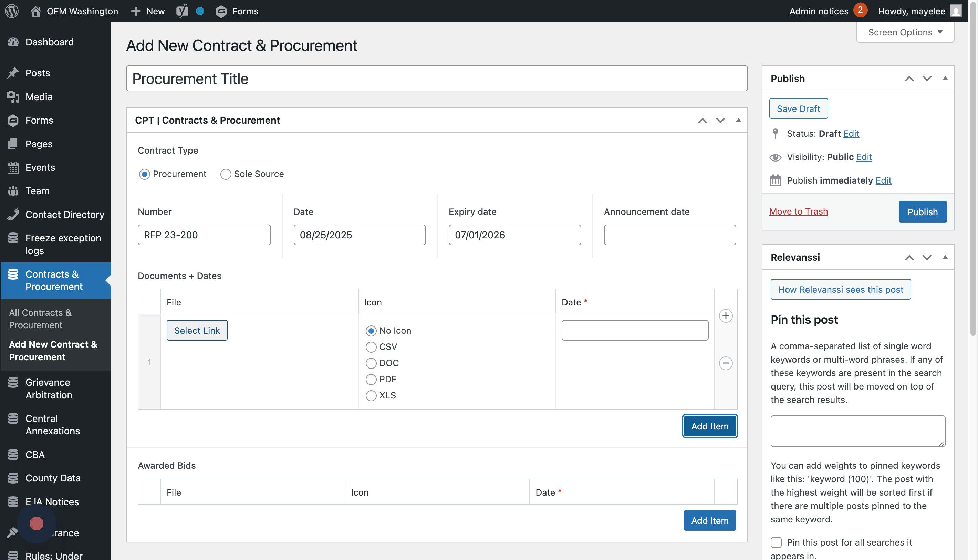Click the WordPress logo icon
Image resolution: width=978 pixels, height=560 pixels.
[12, 11]
